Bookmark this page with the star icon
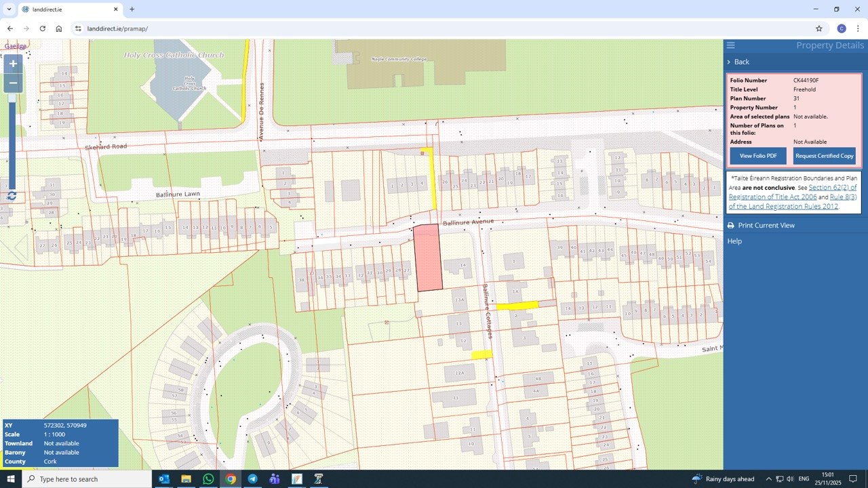 pyautogui.click(x=818, y=28)
